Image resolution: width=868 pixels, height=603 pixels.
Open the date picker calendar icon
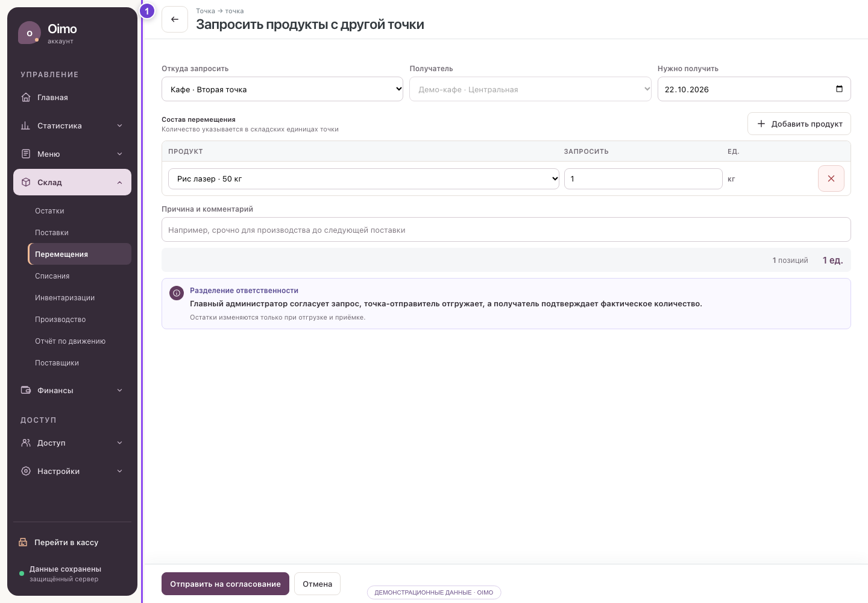pos(839,89)
